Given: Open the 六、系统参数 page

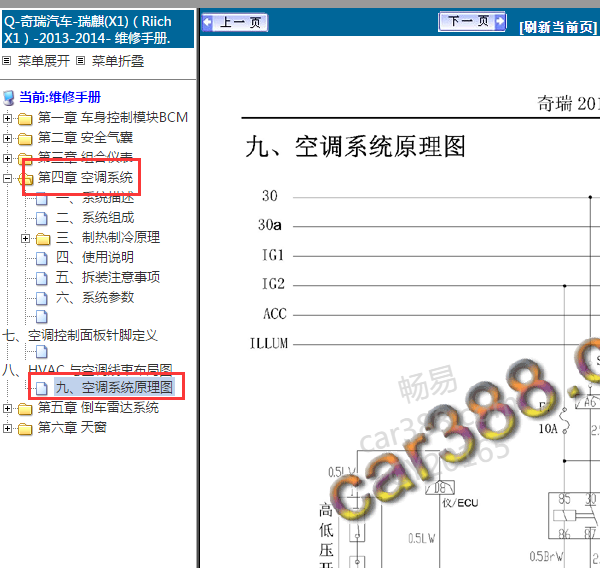Looking at the screenshot, I should 95,297.
